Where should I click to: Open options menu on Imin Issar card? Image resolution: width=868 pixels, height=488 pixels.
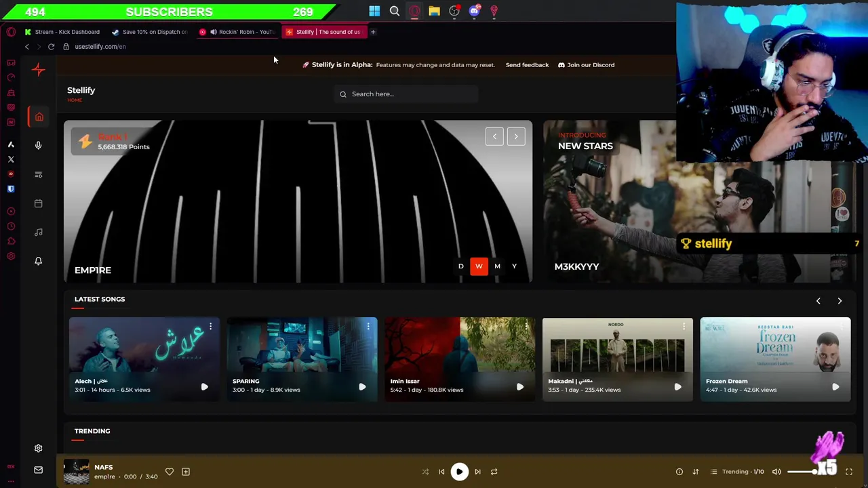pyautogui.click(x=526, y=327)
